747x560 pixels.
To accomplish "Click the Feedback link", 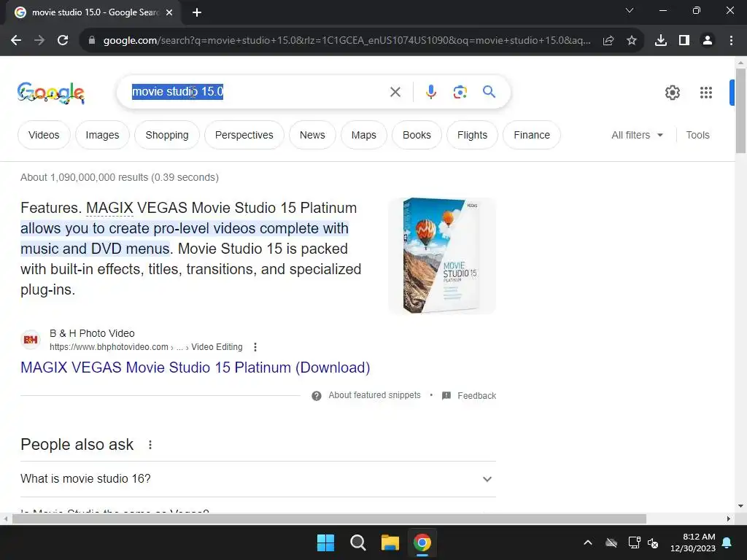I will (477, 396).
